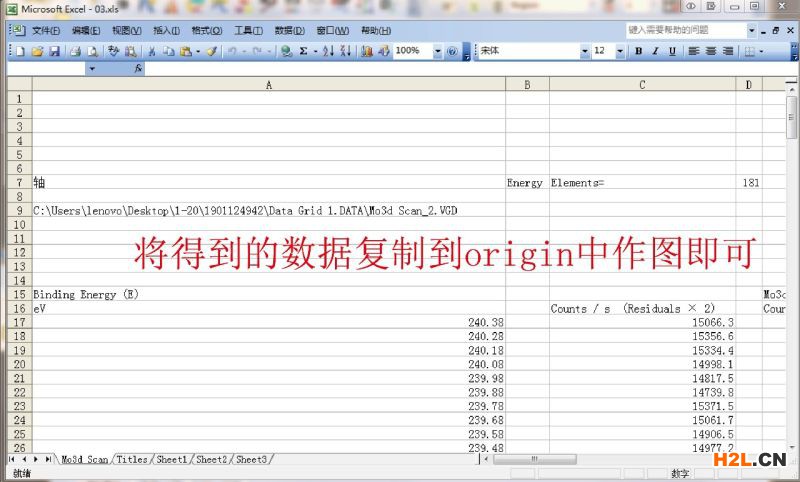The width and height of the screenshot is (800, 482).
Task: Sort ascending with the A-Z icon
Action: 328,51
